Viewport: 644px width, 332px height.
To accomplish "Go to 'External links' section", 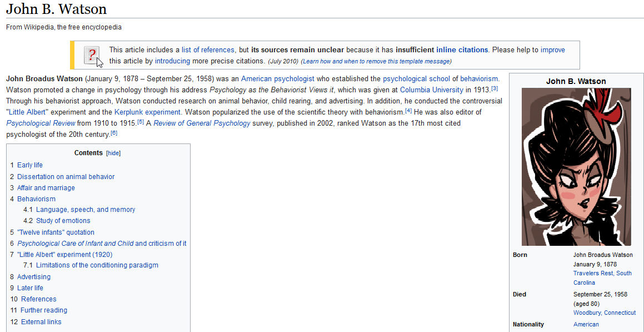I will click(x=41, y=322).
